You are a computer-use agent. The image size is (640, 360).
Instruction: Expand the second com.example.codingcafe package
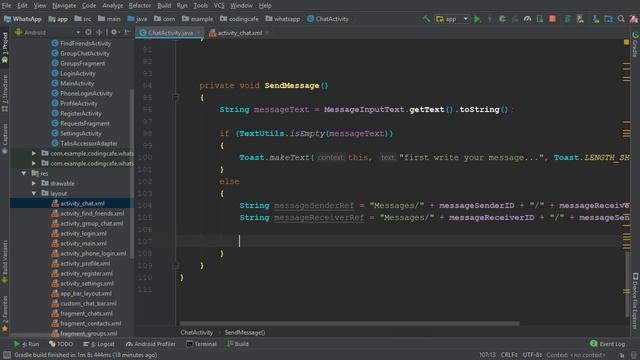point(34,163)
